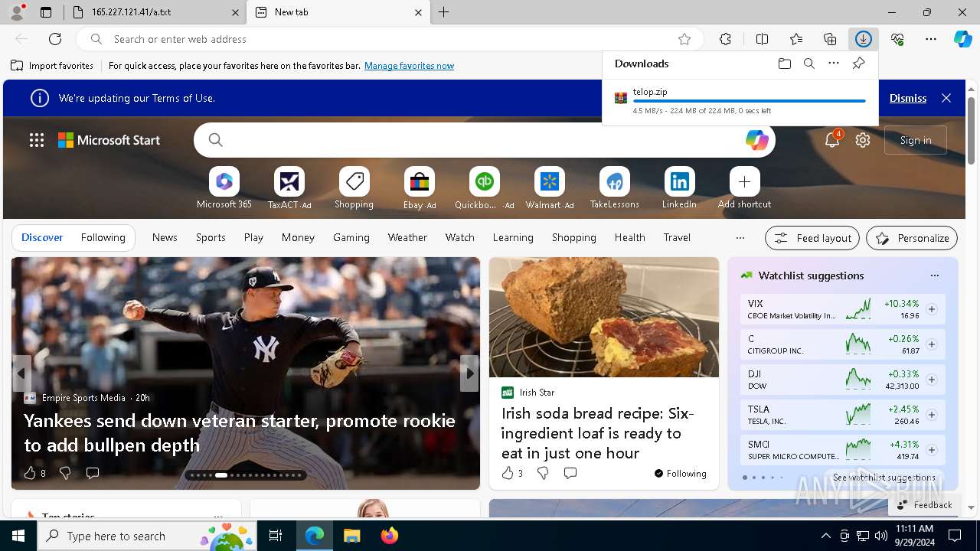Like the Irish soda bread article
Image resolution: width=980 pixels, height=551 pixels.
(x=508, y=473)
